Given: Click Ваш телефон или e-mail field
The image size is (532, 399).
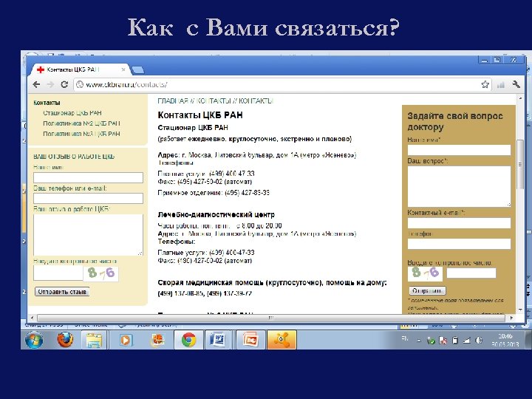Looking at the screenshot, I should pos(88,199).
